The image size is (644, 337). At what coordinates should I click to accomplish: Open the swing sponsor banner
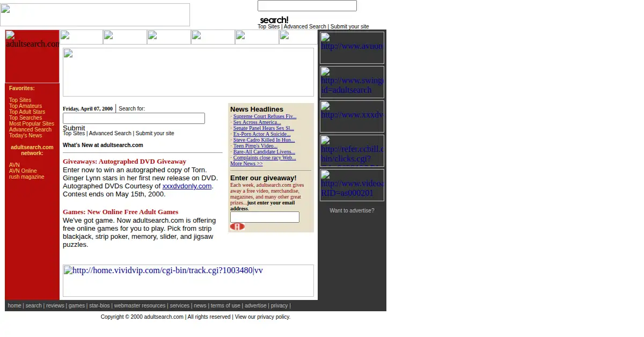pyautogui.click(x=352, y=82)
